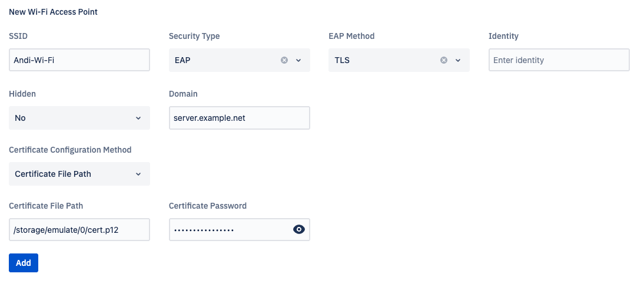Click the selected TLS value
The width and height of the screenshot is (644, 290).
[342, 60]
